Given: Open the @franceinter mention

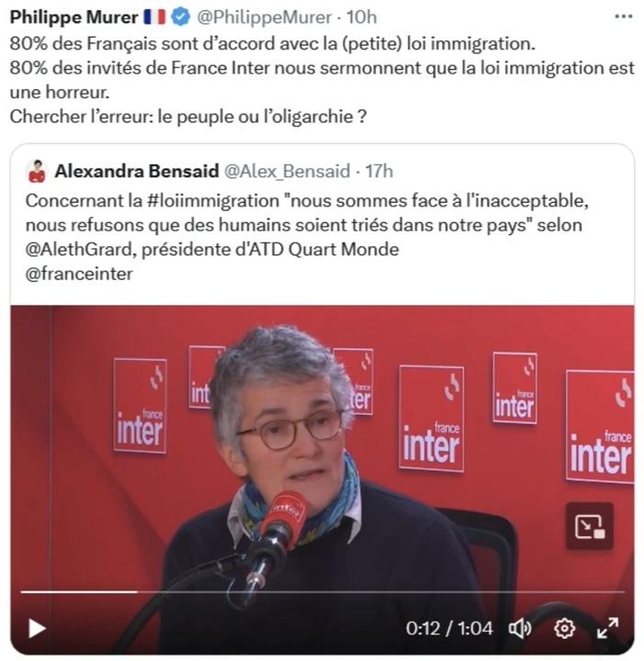Looking at the screenshot, I should tap(79, 274).
